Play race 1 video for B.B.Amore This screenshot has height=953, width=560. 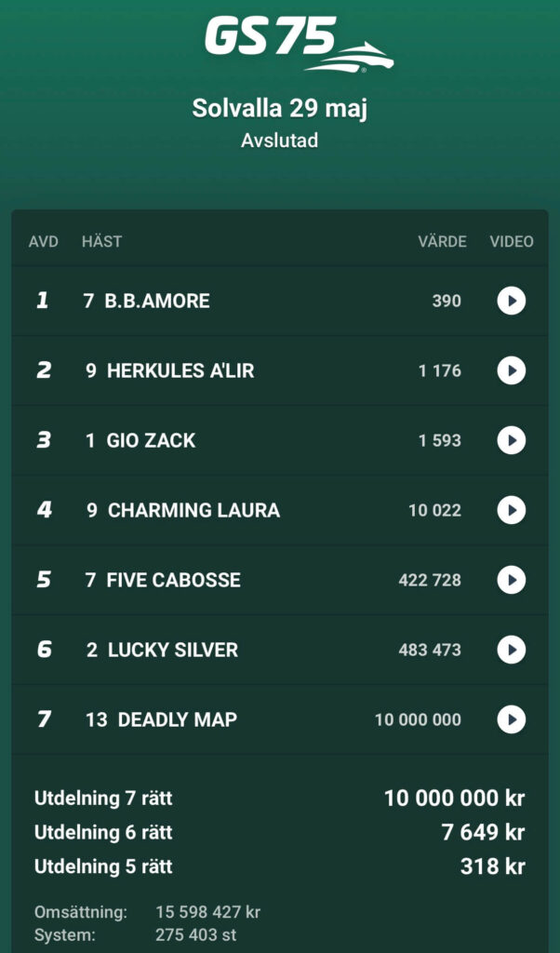[x=512, y=301]
